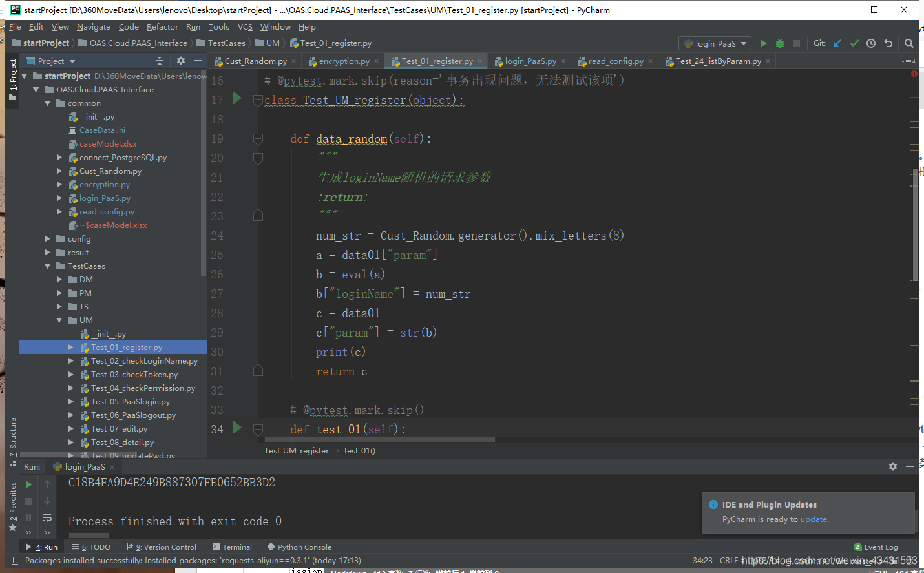This screenshot has height=573, width=924.
Task: Start the Debug bug icon in the toolbar
Action: pyautogui.click(x=780, y=43)
